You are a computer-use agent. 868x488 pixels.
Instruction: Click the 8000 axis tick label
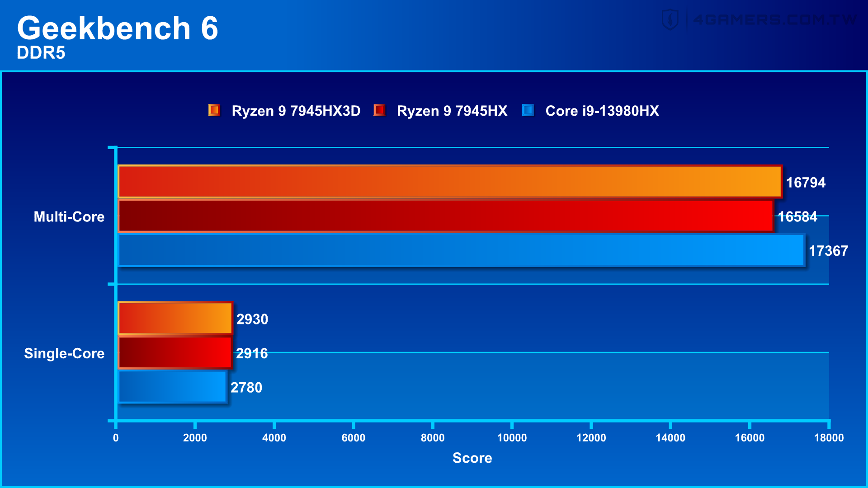[x=433, y=438]
